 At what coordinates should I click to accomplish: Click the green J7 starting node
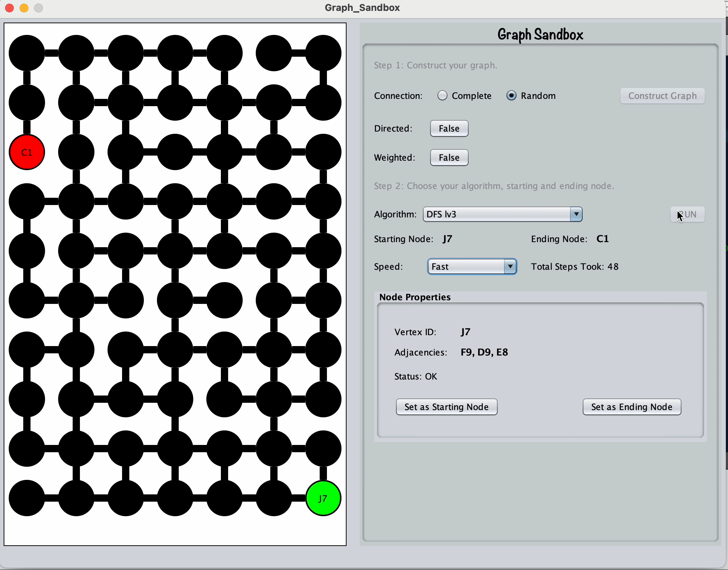click(323, 498)
